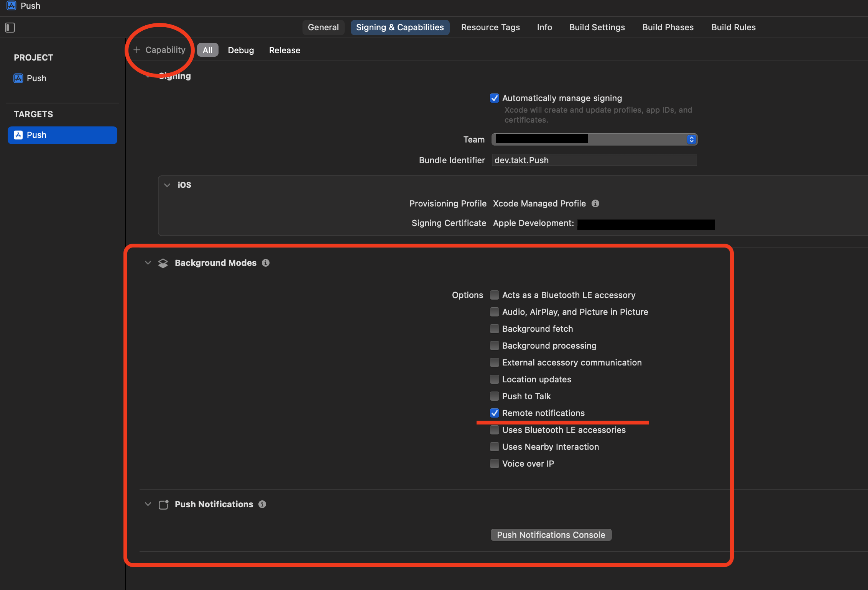Select the Push project icon in sidebar
The width and height of the screenshot is (868, 590).
[18, 78]
